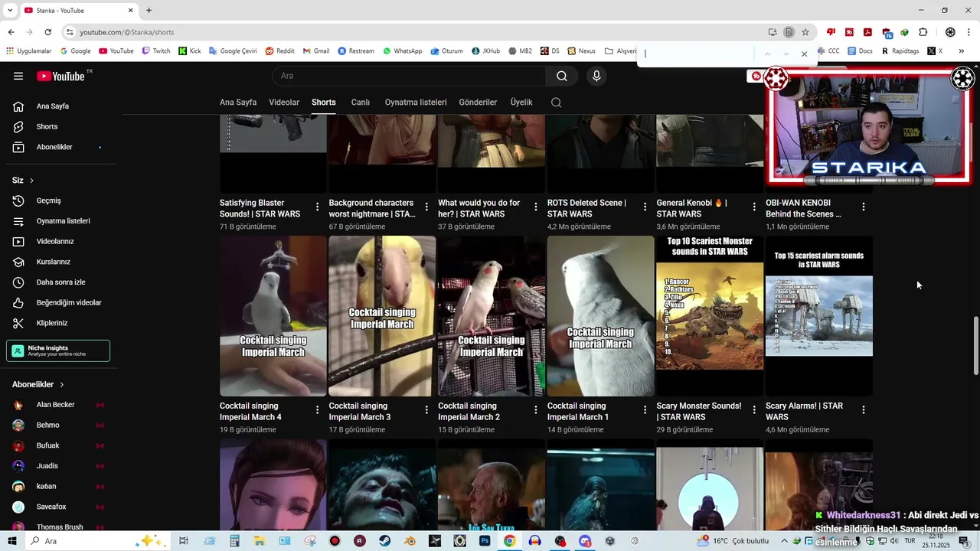Play the Cocktail singing Imperial March 3 thumbnail
The image size is (980, 551).
click(x=382, y=316)
